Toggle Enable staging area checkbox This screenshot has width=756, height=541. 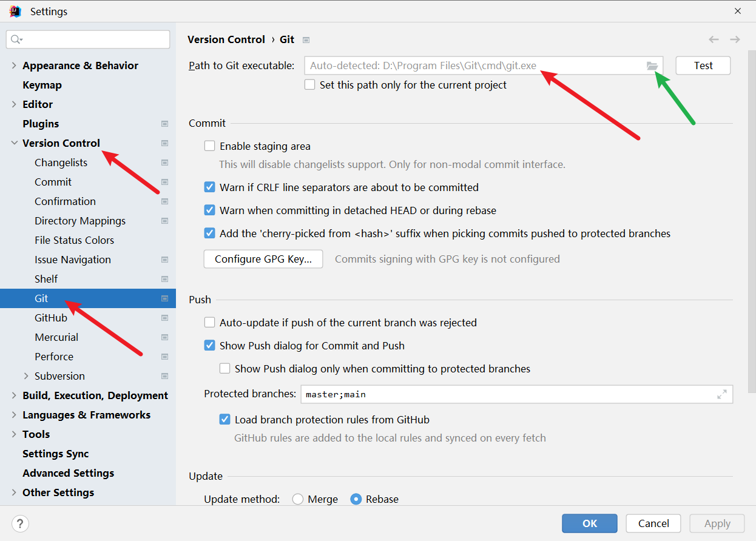pyautogui.click(x=209, y=146)
